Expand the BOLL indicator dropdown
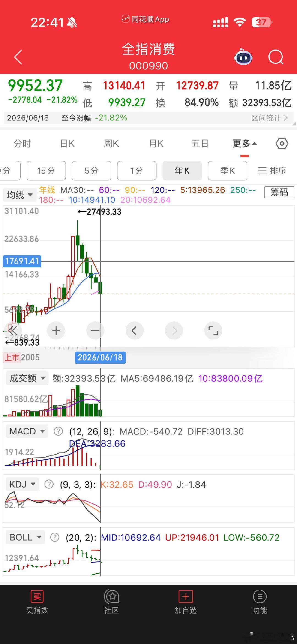Viewport: 297px width, 644px height. point(25,537)
